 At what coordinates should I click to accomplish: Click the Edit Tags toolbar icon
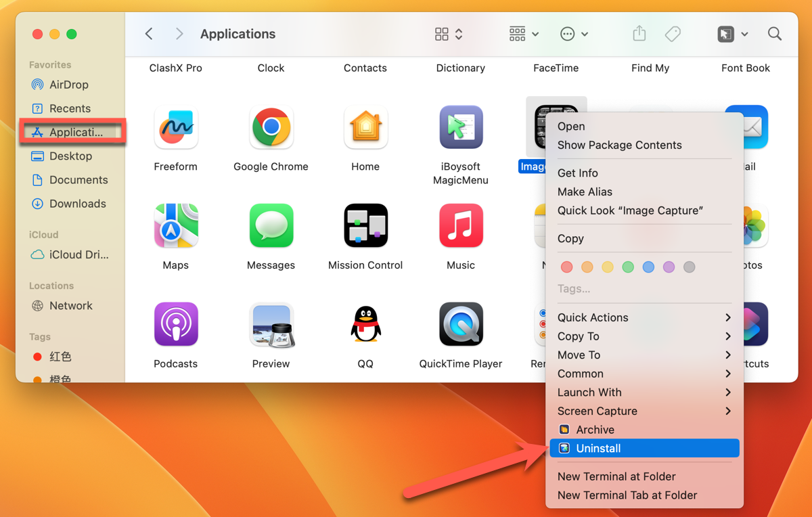click(673, 34)
